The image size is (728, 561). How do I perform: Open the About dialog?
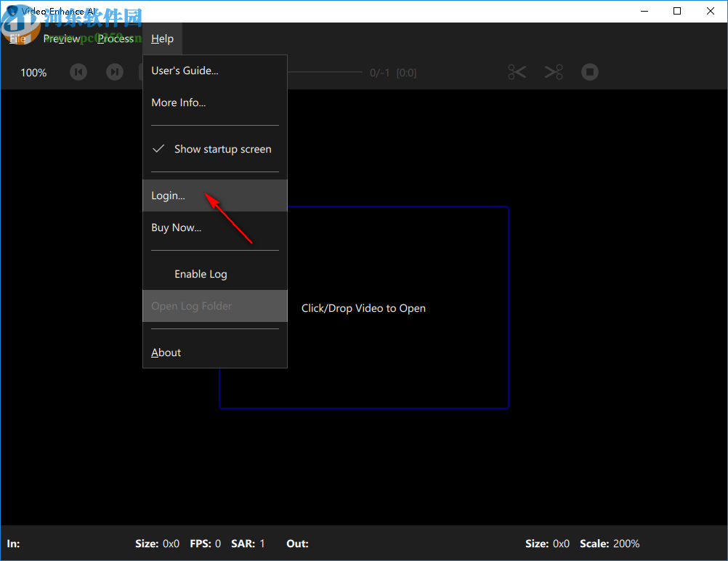[x=166, y=352]
